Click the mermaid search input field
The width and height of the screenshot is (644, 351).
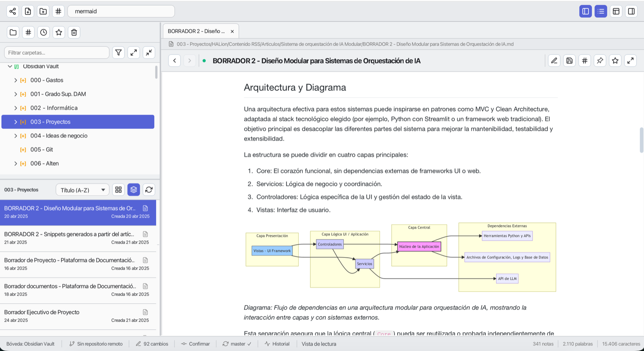coord(121,11)
